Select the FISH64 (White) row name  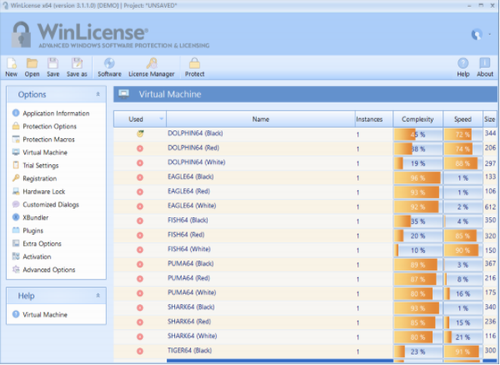tap(189, 249)
